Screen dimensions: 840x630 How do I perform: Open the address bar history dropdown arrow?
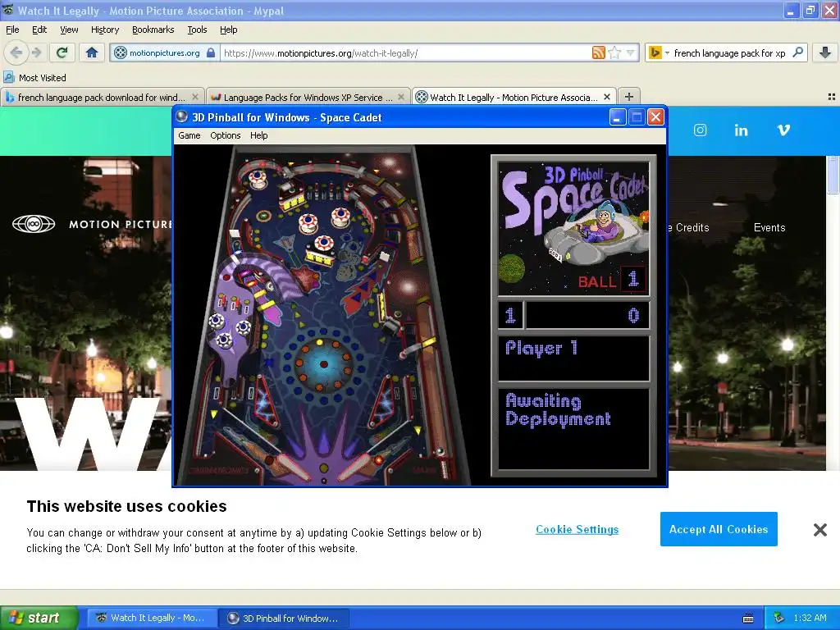point(630,52)
